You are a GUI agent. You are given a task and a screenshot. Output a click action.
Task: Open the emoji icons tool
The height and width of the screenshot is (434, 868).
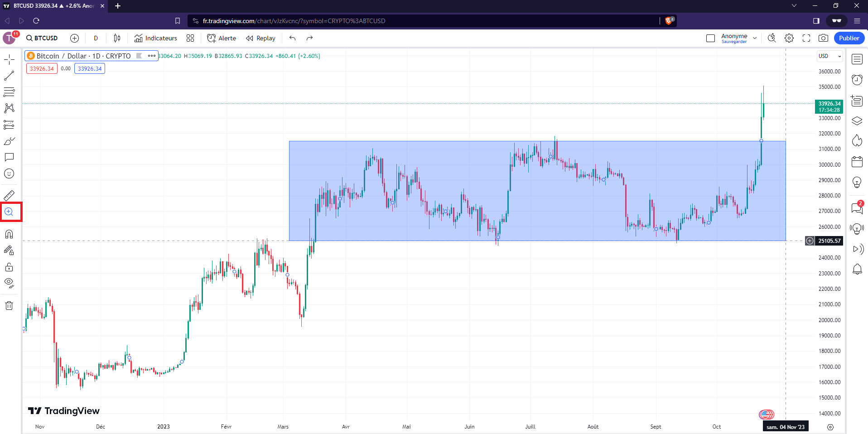pyautogui.click(x=9, y=174)
